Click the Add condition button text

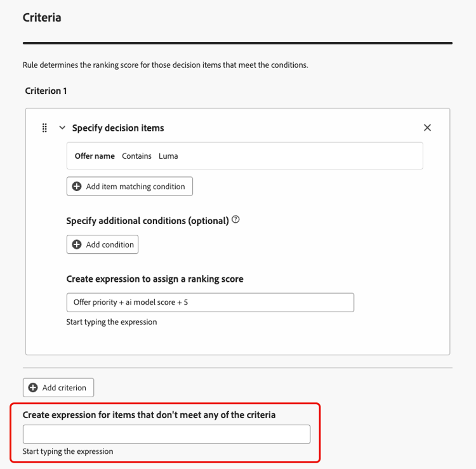(x=110, y=244)
